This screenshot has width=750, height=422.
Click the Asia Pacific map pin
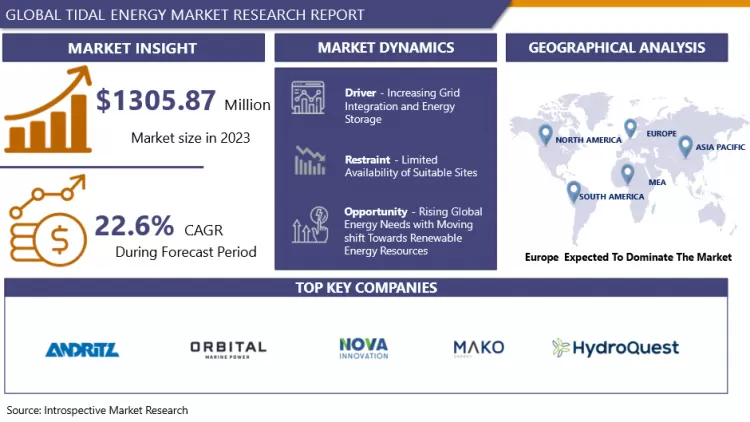[x=685, y=147]
